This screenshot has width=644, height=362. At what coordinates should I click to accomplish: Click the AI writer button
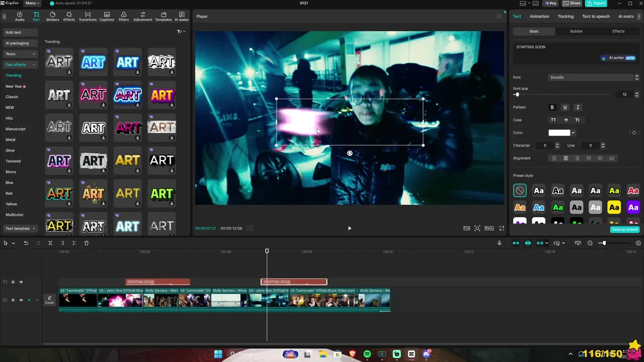coord(618,58)
